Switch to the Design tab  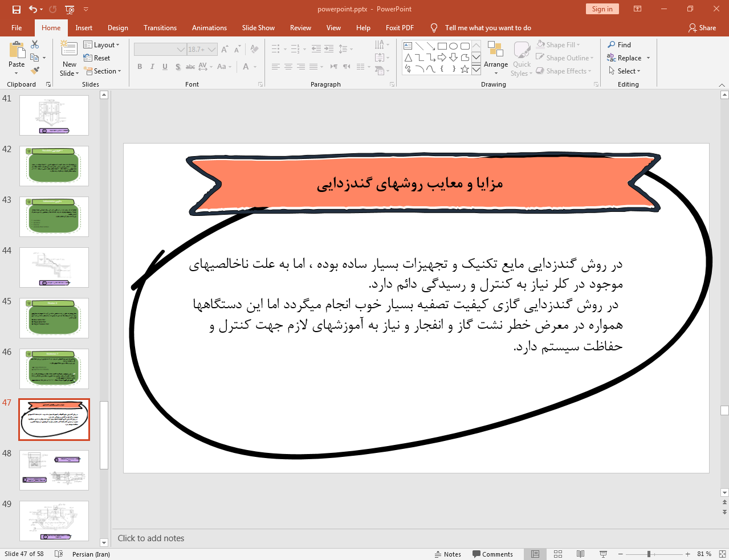coord(117,28)
